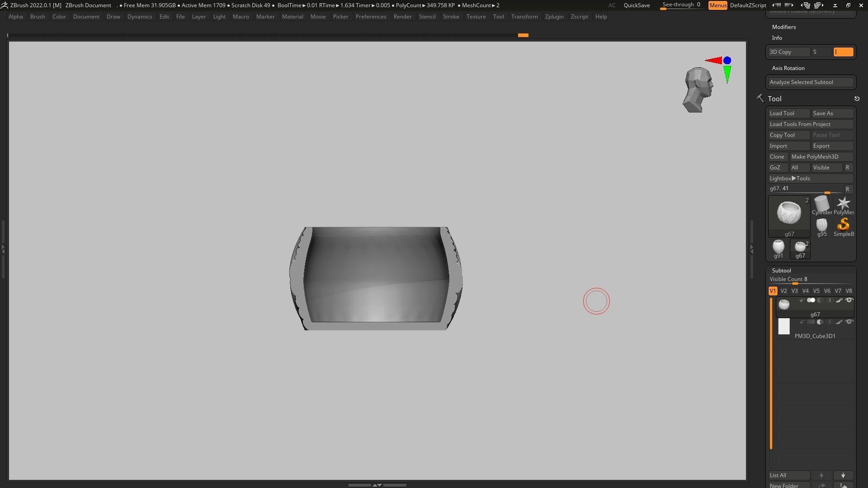Click the polypaint brush icon on g67
The image size is (868, 488).
coord(839,300)
